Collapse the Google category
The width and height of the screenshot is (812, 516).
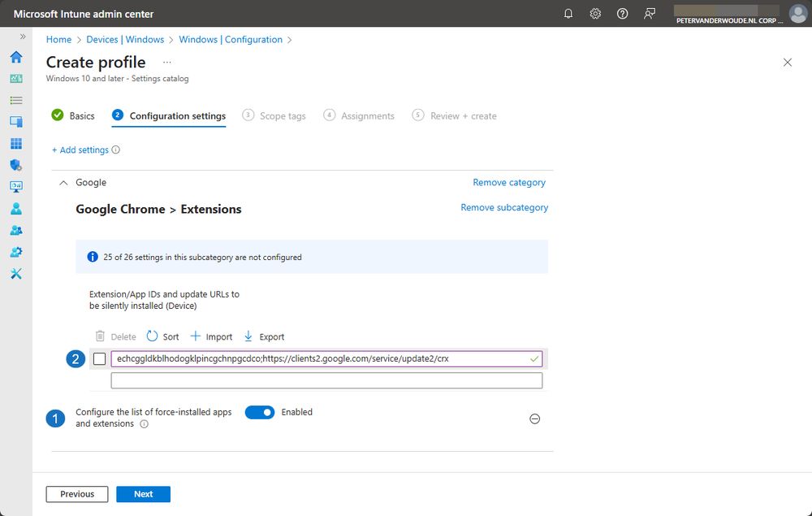point(63,182)
